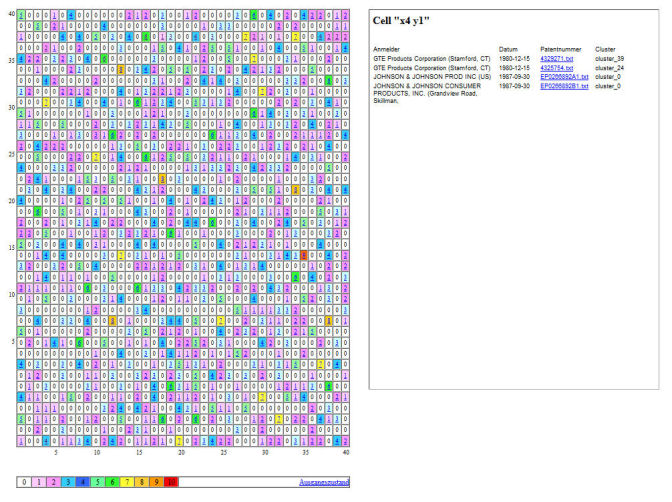Select the light blue 3 legend swatch
The width and height of the screenshot is (672, 502).
[68, 482]
